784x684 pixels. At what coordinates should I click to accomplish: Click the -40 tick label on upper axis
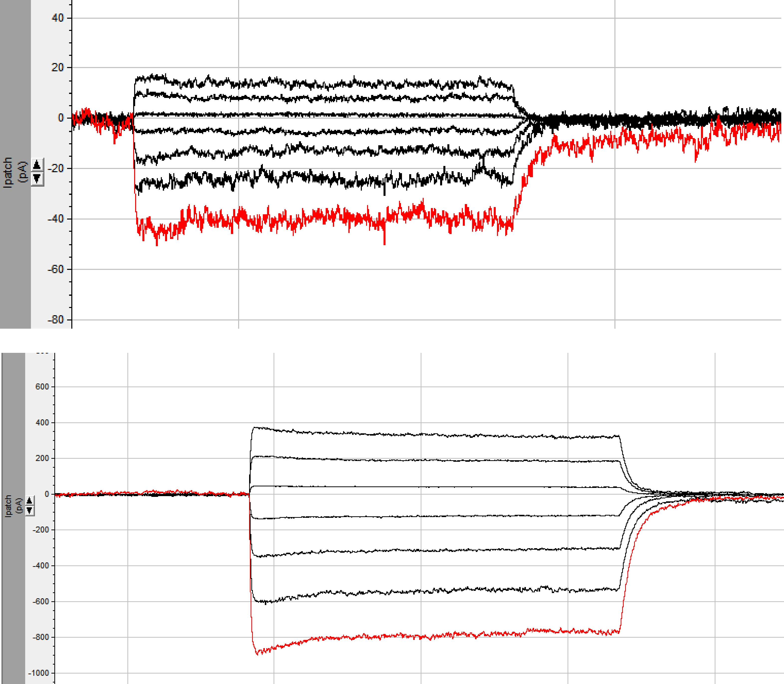(56, 219)
